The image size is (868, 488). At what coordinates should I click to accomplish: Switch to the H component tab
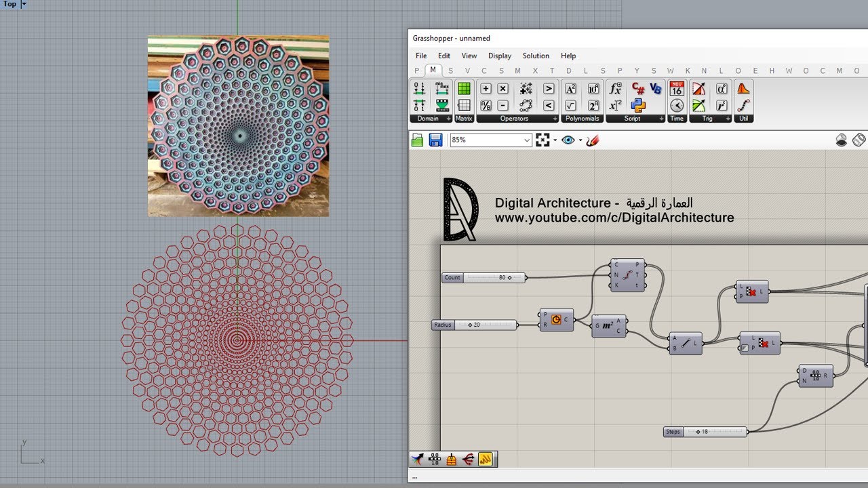pos(772,70)
